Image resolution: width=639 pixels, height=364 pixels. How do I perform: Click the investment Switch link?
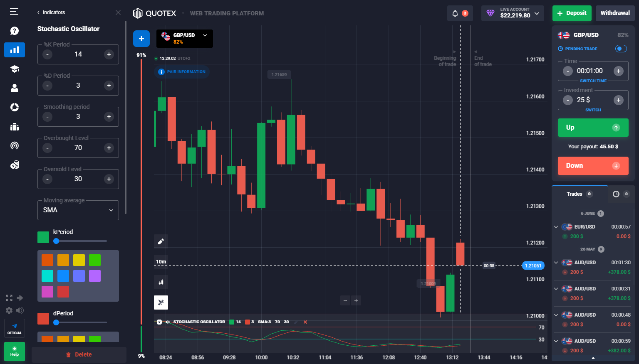593,110
